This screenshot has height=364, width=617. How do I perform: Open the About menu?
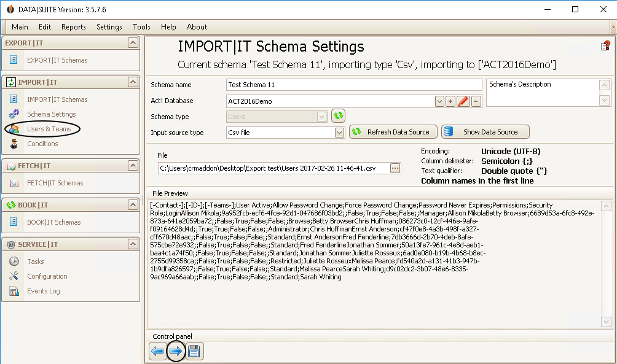(197, 27)
